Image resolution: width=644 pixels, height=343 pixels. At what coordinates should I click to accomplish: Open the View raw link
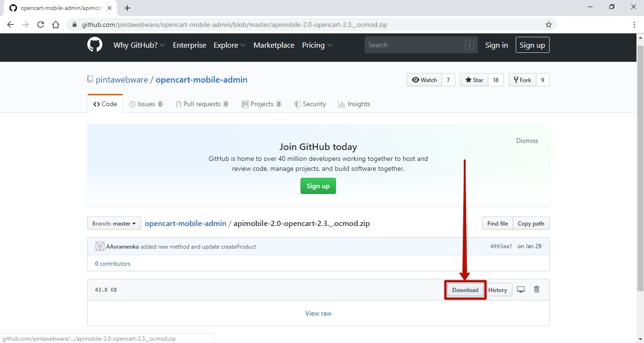(318, 313)
